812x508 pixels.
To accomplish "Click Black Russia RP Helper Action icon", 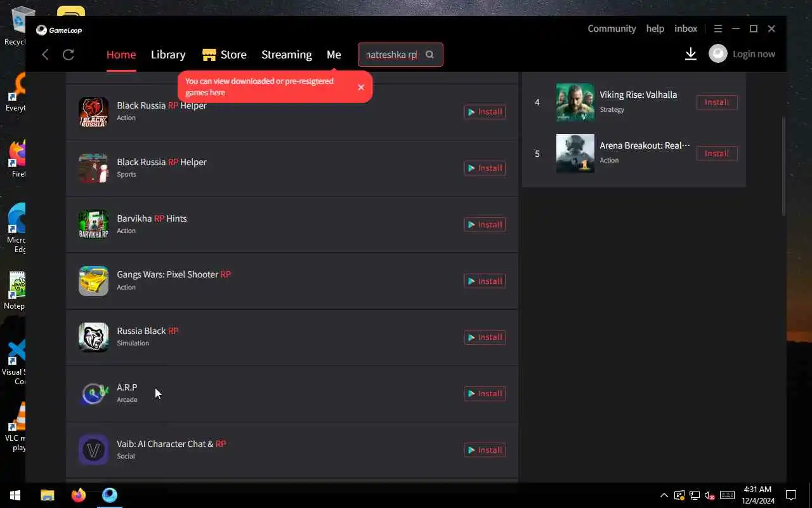I will click(x=93, y=112).
